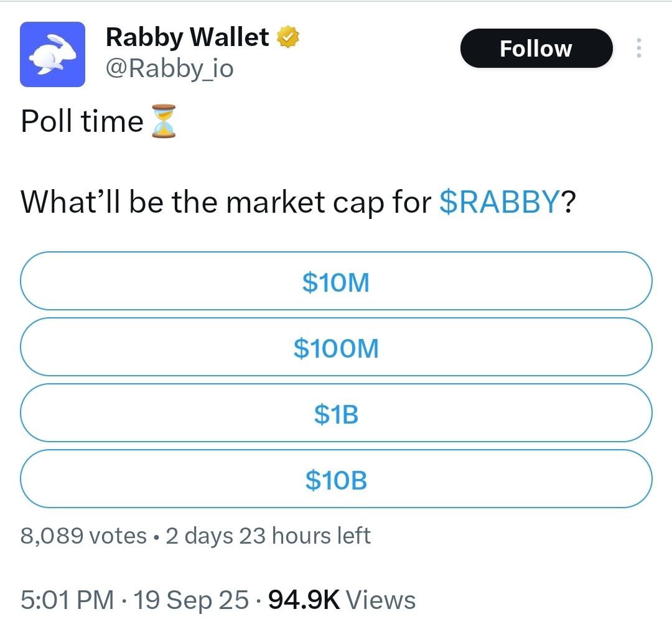Open the @Rabby_io handle
This screenshot has width=672, height=632.
(x=170, y=68)
